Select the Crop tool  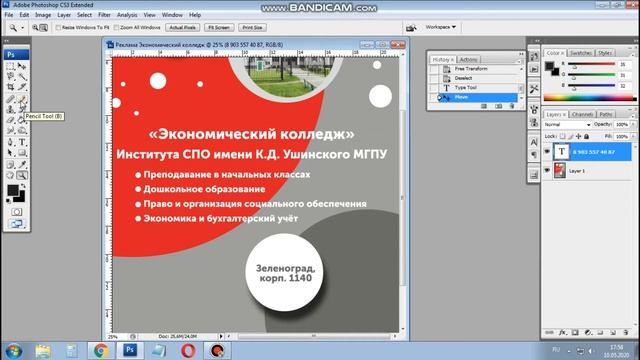10,87
